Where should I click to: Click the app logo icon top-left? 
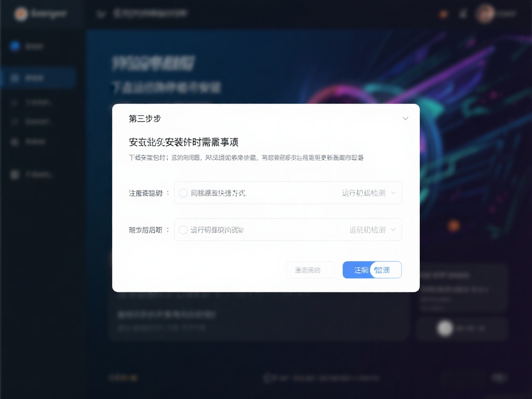tap(21, 14)
